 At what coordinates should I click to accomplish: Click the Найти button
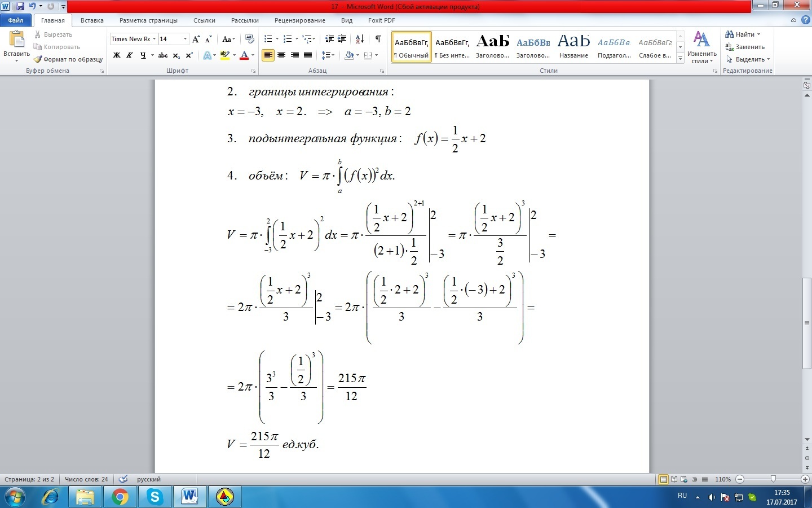coord(743,34)
